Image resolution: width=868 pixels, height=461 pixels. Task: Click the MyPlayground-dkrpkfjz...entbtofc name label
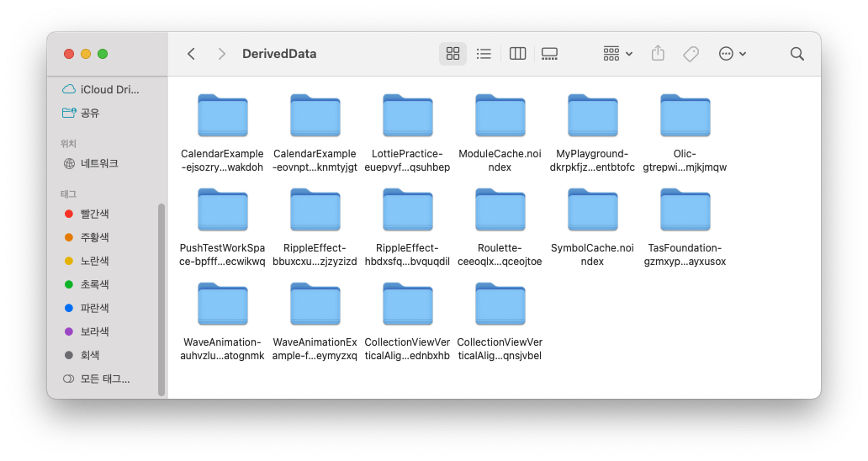point(592,161)
